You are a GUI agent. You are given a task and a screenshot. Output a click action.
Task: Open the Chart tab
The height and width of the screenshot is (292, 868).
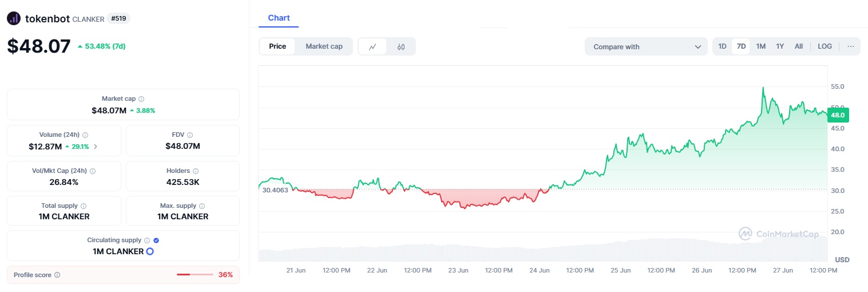coord(279,18)
